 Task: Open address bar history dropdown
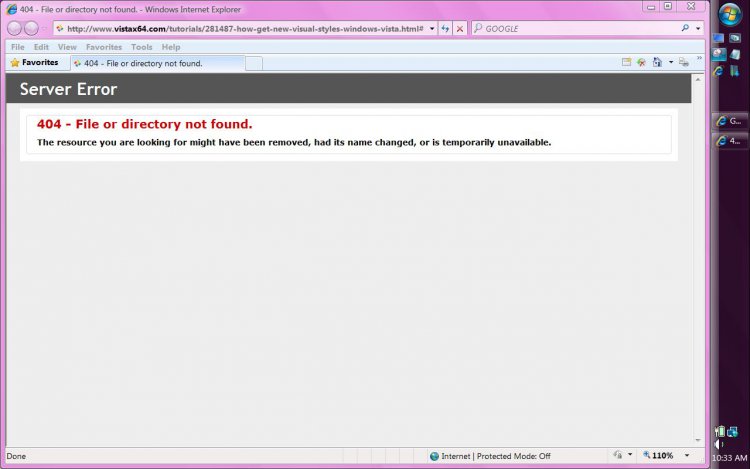click(432, 29)
